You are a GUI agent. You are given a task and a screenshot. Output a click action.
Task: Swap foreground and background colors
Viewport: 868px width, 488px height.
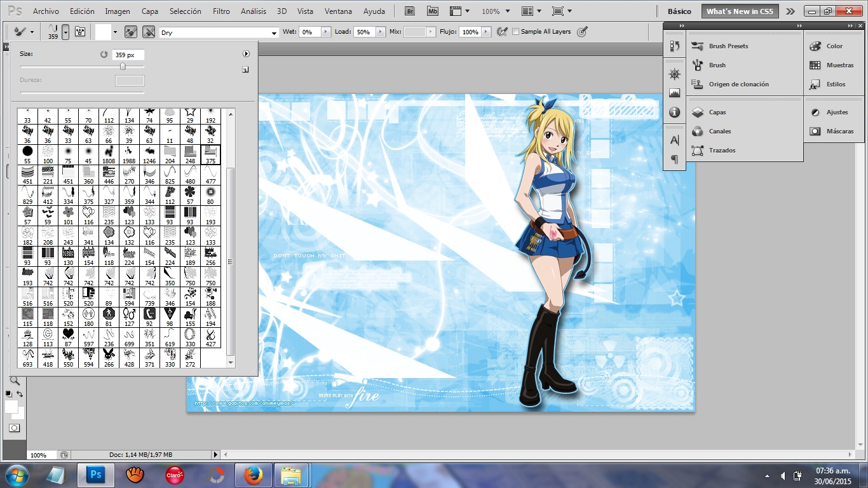point(20,394)
